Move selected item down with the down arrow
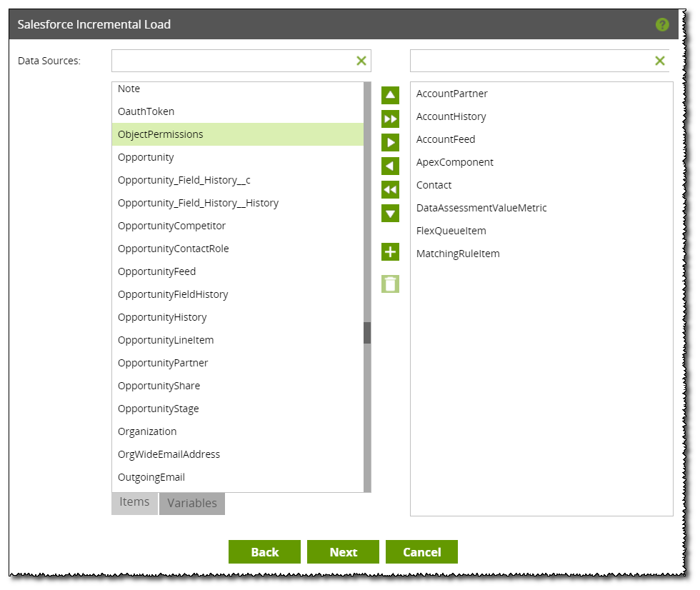This screenshot has height=590, width=700. [390, 214]
